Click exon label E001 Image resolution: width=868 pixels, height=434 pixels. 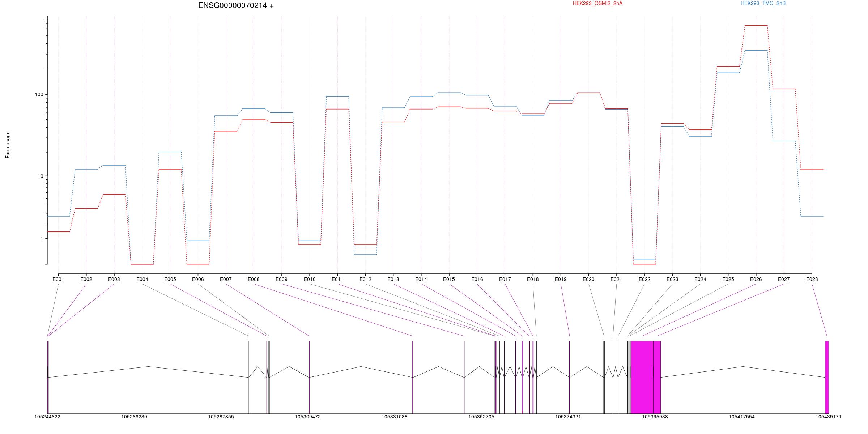tap(58, 279)
